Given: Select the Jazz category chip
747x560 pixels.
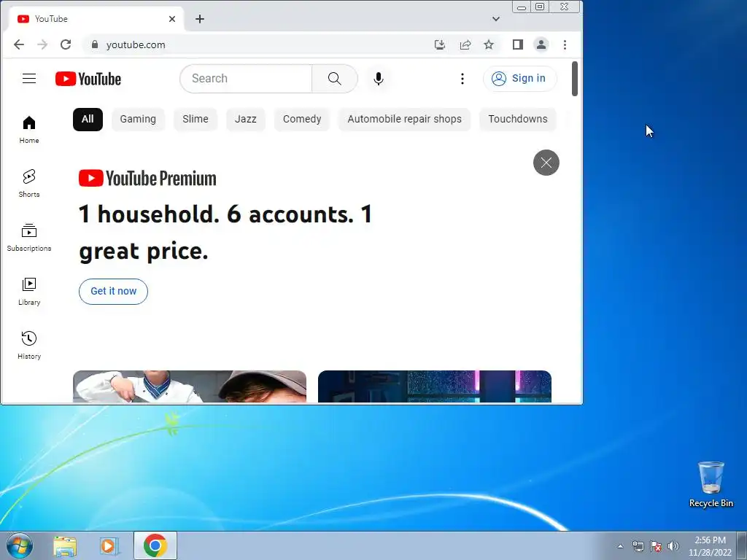Looking at the screenshot, I should tap(245, 119).
